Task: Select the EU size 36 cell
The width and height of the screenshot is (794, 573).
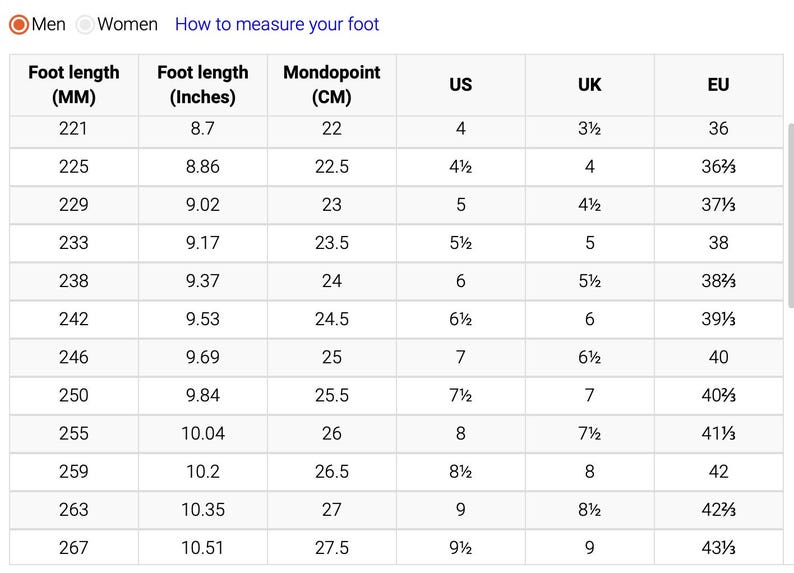Action: click(718, 129)
